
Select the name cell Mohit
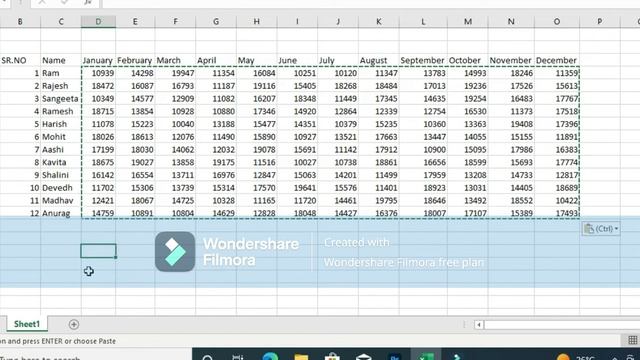61,137
